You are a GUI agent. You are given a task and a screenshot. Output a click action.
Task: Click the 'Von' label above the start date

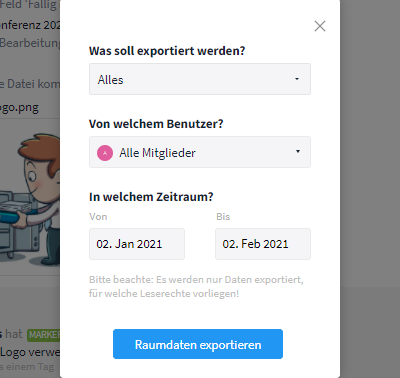(98, 217)
